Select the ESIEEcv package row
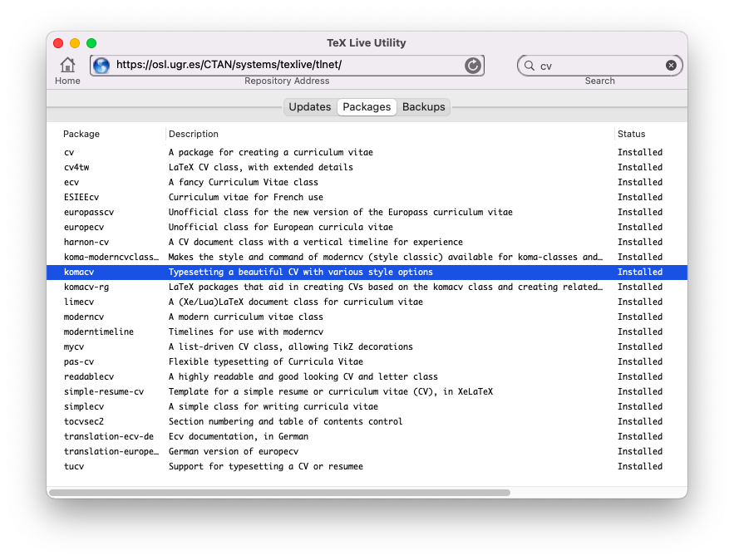Viewport: 734px width, 560px height. point(367,198)
